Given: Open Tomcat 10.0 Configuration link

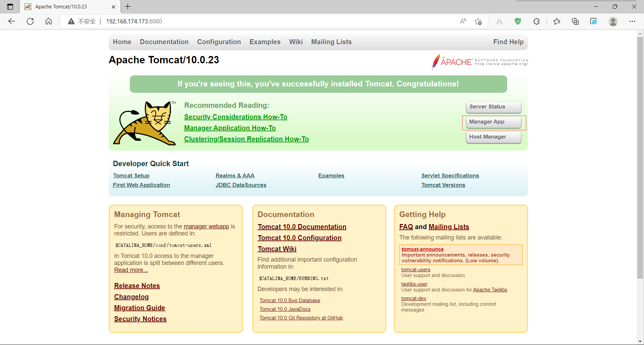Looking at the screenshot, I should pyautogui.click(x=300, y=238).
